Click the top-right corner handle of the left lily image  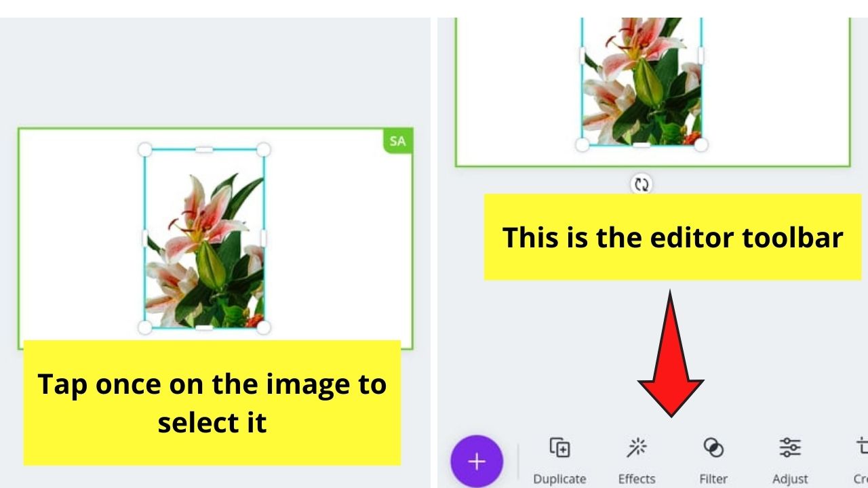point(264,149)
